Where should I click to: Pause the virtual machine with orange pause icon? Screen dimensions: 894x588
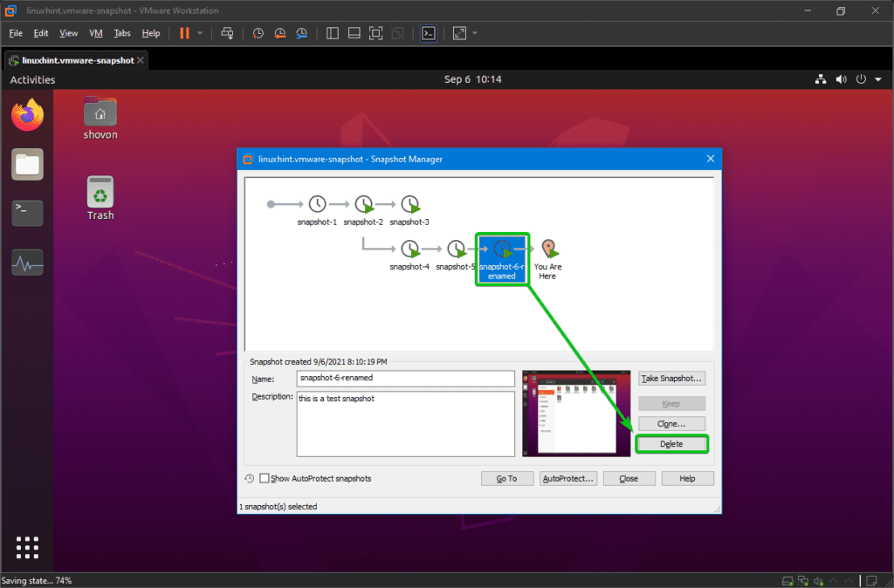[184, 33]
